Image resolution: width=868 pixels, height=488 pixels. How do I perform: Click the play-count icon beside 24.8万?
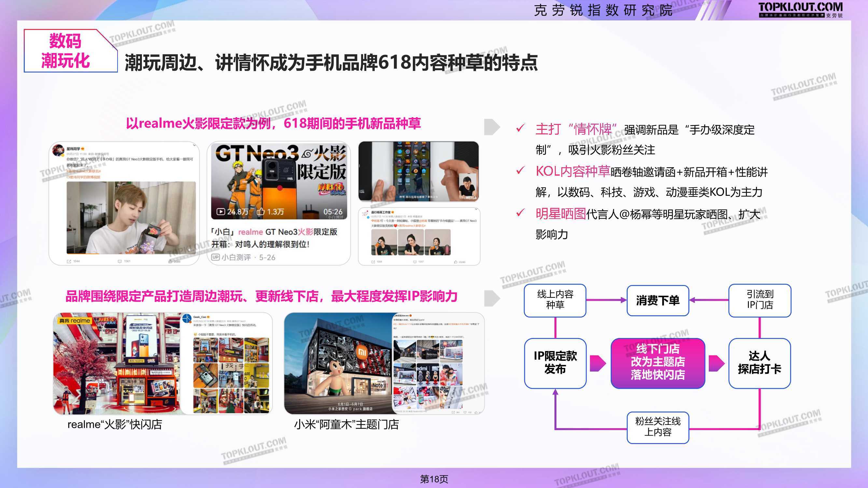click(220, 211)
